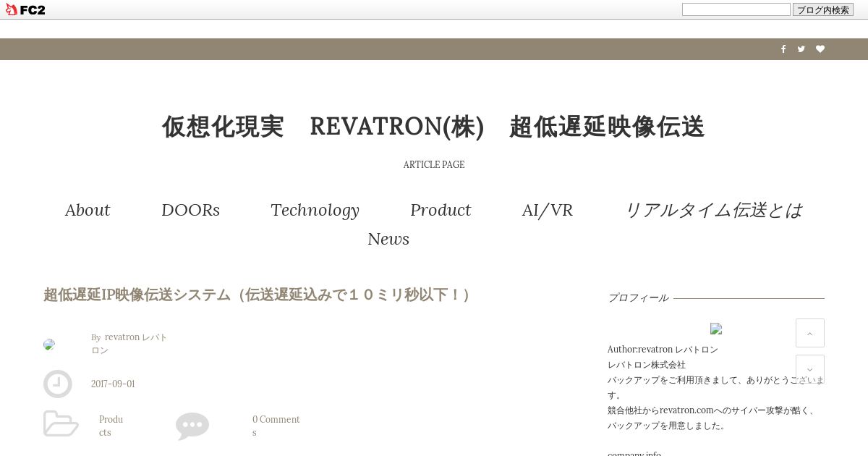Image resolution: width=868 pixels, height=456 pixels.
Task: Open the リアルタイム伝送とは menu item
Action: pyautogui.click(x=713, y=210)
